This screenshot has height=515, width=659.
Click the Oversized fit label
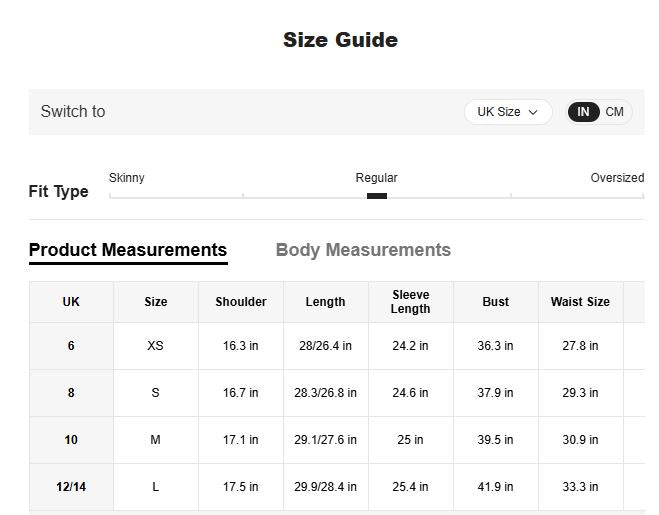[617, 178]
